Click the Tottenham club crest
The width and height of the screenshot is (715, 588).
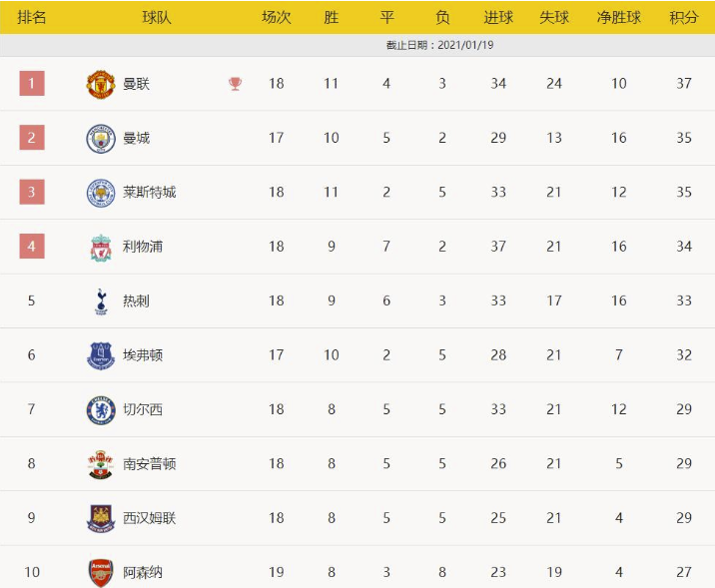click(x=101, y=300)
